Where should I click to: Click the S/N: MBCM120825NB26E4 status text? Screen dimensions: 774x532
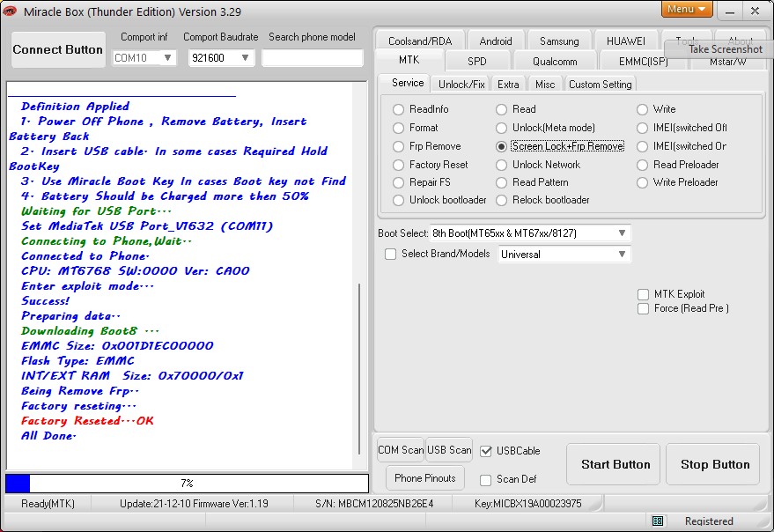tap(374, 504)
